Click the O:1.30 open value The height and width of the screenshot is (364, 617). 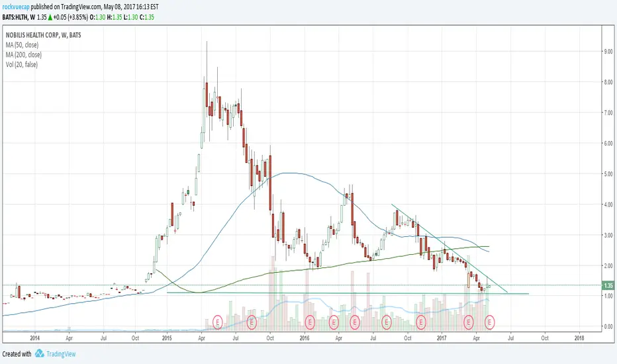point(97,17)
